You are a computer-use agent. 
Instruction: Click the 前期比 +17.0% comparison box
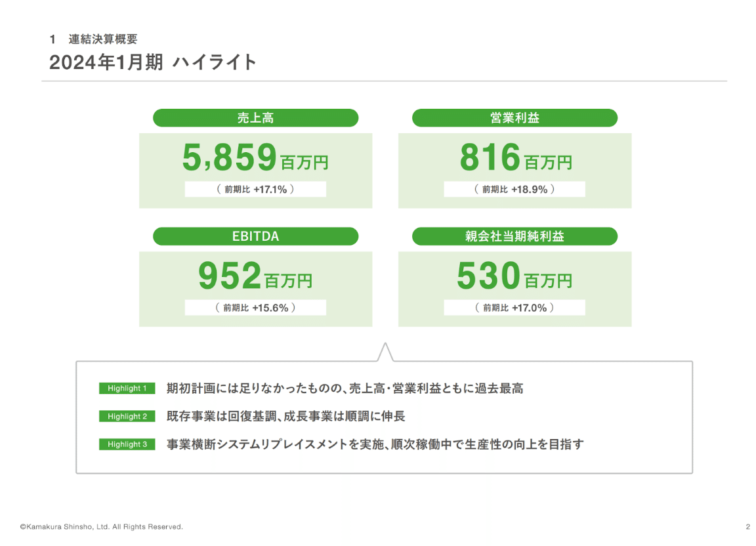coord(514,307)
